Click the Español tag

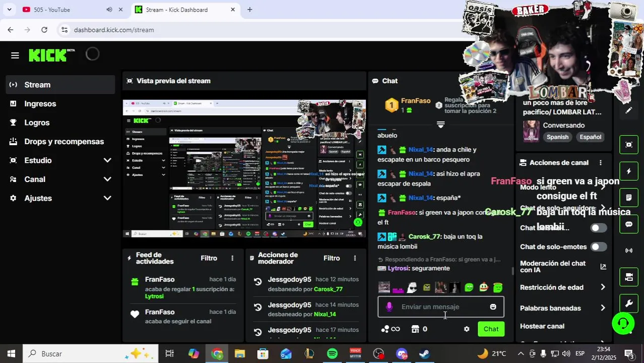(590, 137)
